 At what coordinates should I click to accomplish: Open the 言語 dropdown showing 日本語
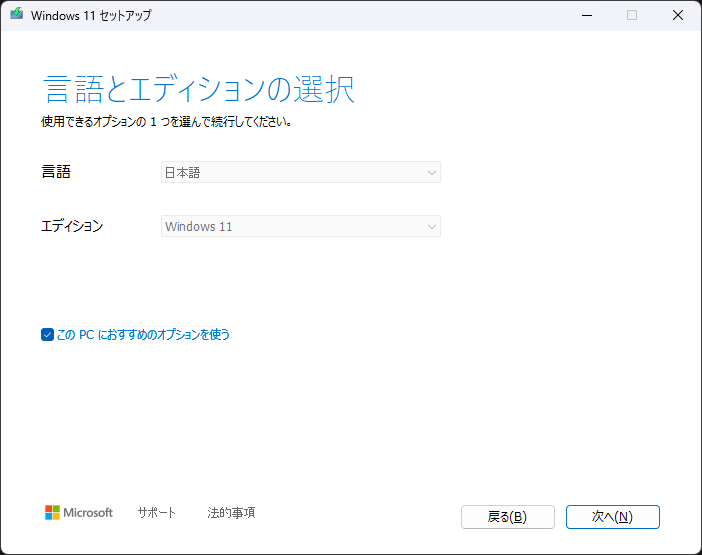pyautogui.click(x=301, y=172)
